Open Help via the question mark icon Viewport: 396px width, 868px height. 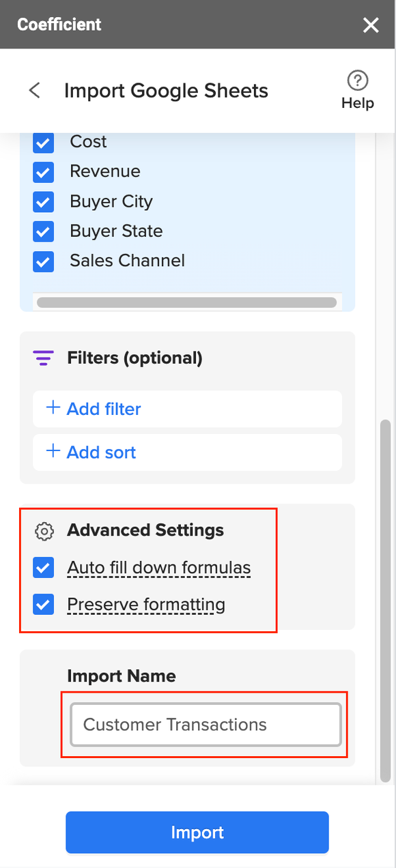click(x=358, y=81)
